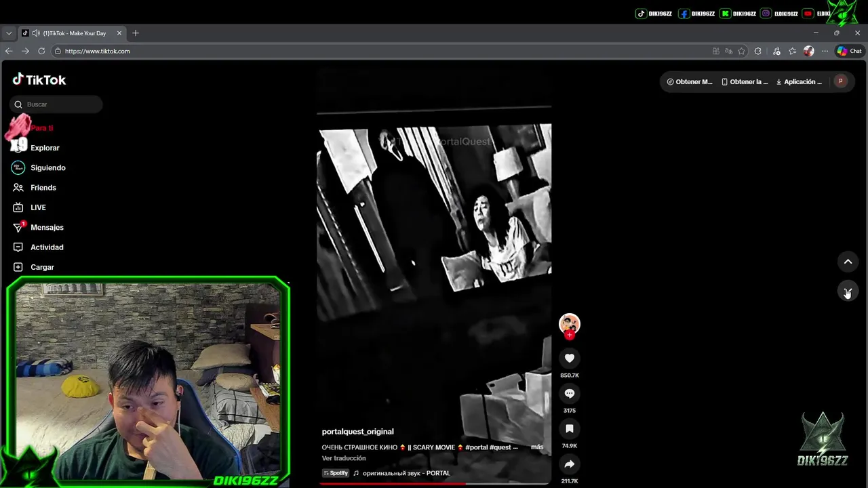868x488 pixels.
Task: Open the TikTok profile avatar P
Action: (841, 81)
